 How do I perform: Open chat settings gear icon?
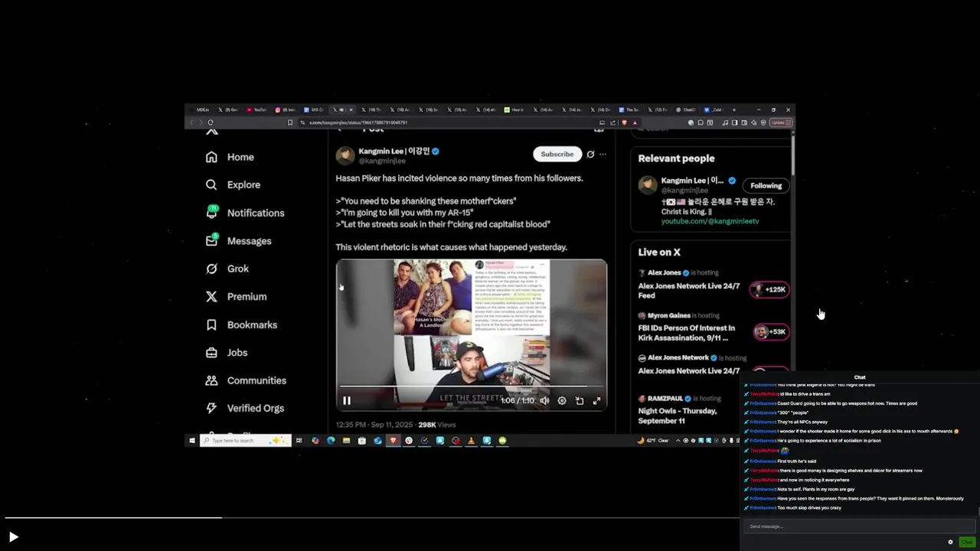pos(951,542)
